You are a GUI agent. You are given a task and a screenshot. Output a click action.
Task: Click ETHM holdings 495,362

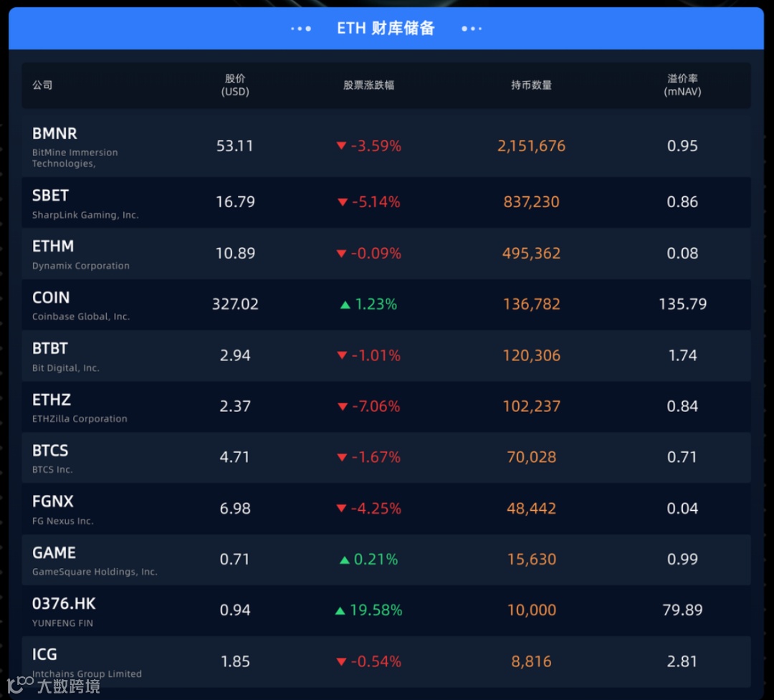pyautogui.click(x=531, y=253)
